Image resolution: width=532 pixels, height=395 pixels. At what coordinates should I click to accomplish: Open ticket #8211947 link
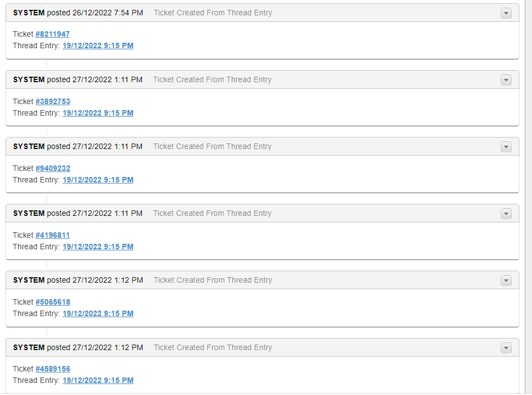tap(53, 34)
